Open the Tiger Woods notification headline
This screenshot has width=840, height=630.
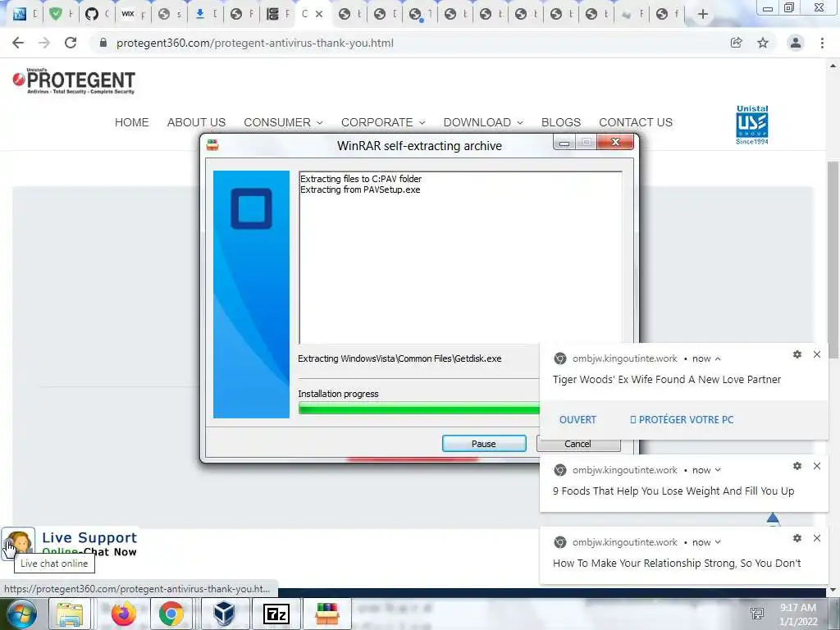pyautogui.click(x=666, y=379)
